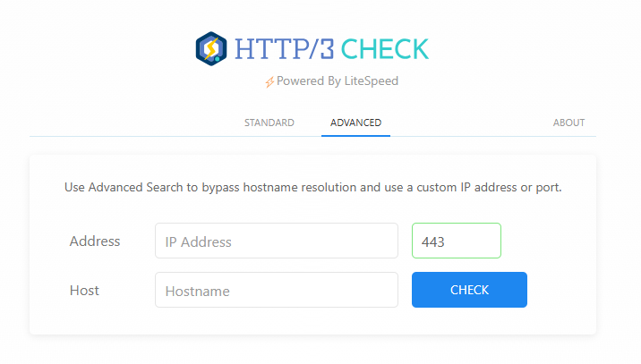Focus the IP Address input field
Viewport: 641px width, 364px height.
276,241
